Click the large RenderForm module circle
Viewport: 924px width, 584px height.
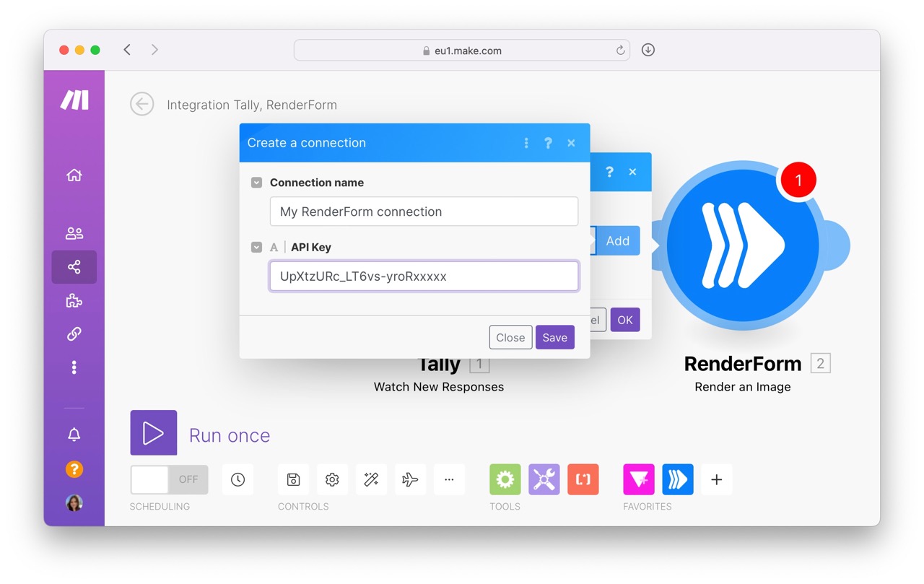[x=743, y=245]
